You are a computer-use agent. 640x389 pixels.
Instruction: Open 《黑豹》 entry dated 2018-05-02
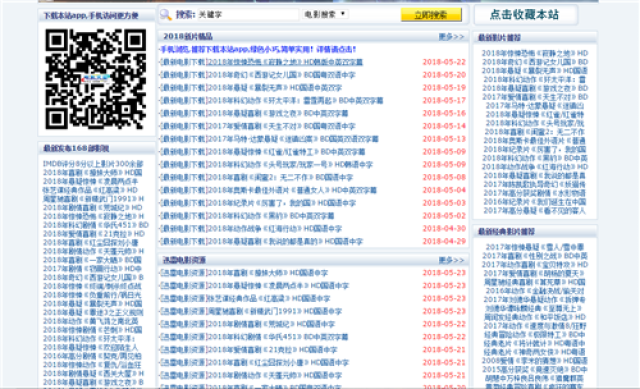click(x=271, y=216)
